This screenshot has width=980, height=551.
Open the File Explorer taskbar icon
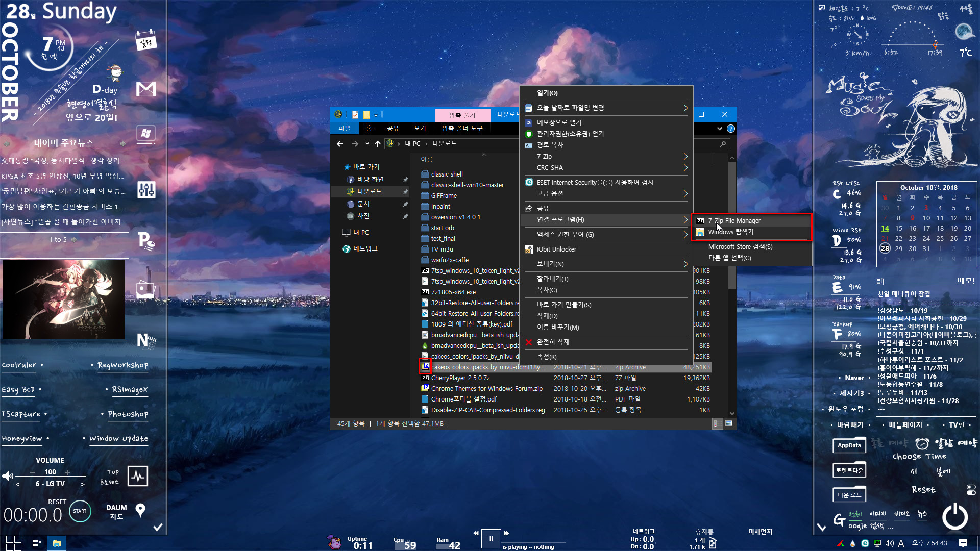tap(56, 543)
